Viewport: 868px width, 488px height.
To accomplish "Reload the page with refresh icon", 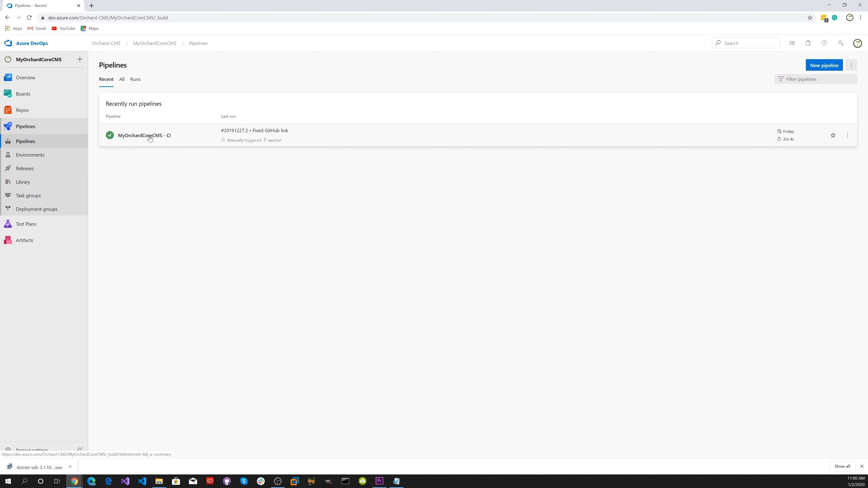I will pyautogui.click(x=29, y=18).
